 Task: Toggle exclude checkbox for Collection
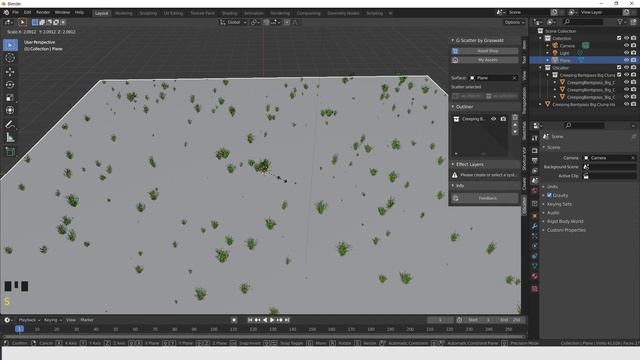coord(619,38)
